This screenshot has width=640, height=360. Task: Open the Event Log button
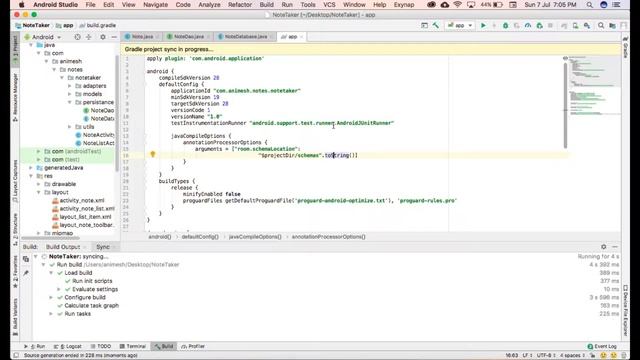602,346
